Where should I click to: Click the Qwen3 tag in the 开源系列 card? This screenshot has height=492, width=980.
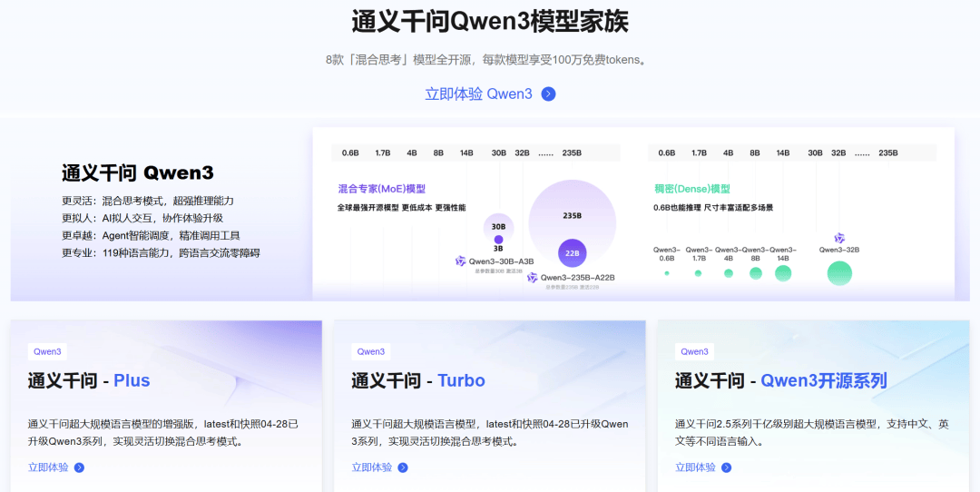click(694, 351)
